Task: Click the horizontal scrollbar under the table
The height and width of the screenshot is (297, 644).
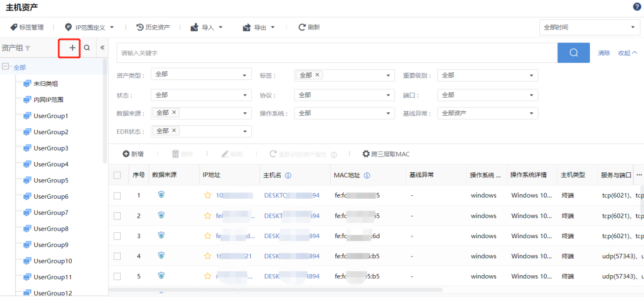Action: 275,289
